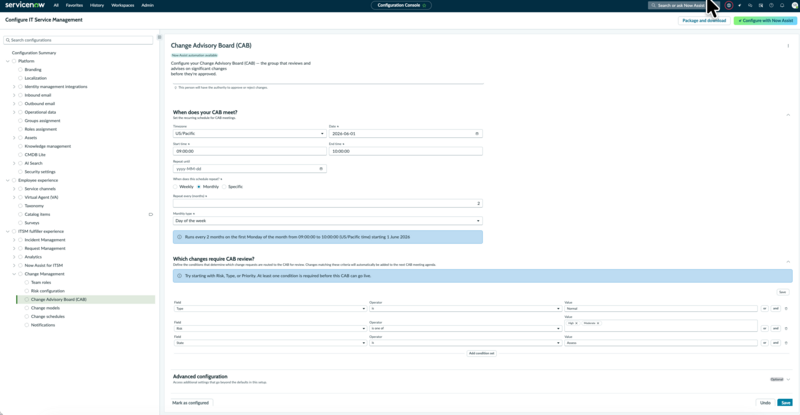Click the Configuration Console pill
Image resolution: width=800 pixels, height=415 pixels.
(401, 5)
